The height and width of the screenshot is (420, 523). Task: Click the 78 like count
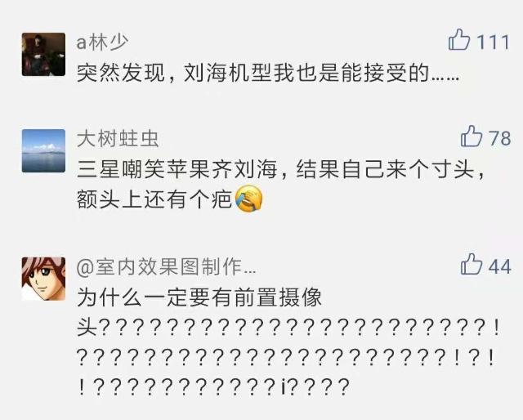click(499, 138)
